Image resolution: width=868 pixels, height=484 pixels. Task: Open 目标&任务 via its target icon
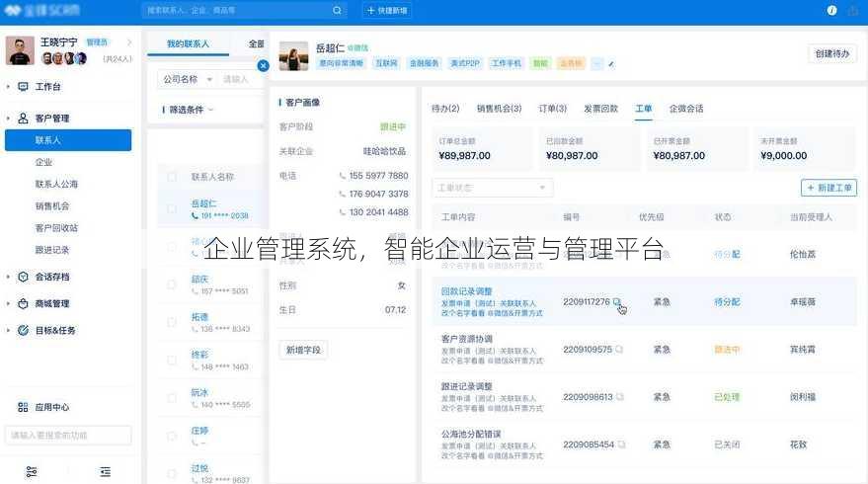pyautogui.click(x=23, y=330)
